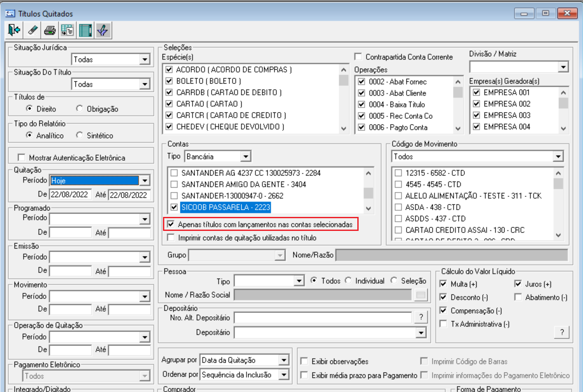Select the Obrigação radio button
The height and width of the screenshot is (392, 583).
click(x=79, y=108)
